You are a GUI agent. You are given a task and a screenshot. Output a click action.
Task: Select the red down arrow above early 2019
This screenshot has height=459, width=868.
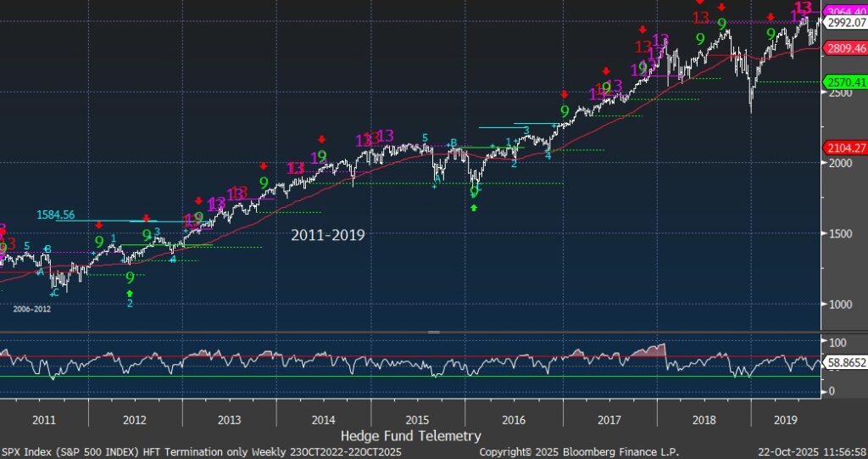[x=770, y=17]
